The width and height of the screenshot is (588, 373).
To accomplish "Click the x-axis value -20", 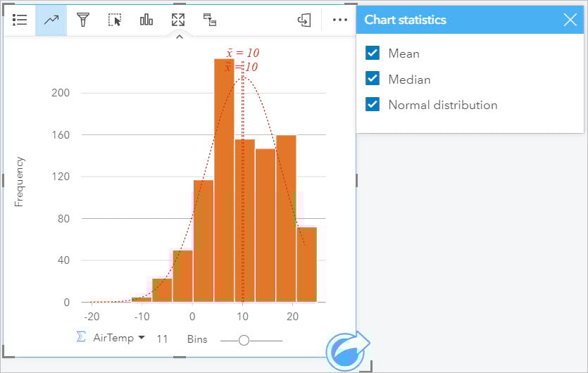I will (92, 317).
